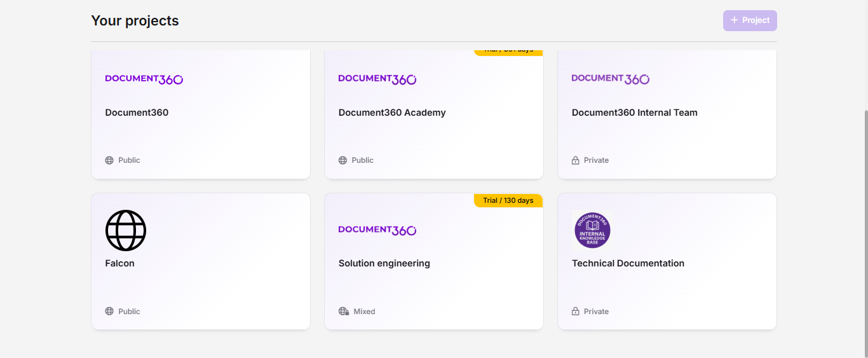This screenshot has width=868, height=358.
Task: Click the Document360 logo on Academy card
Action: pos(377,79)
